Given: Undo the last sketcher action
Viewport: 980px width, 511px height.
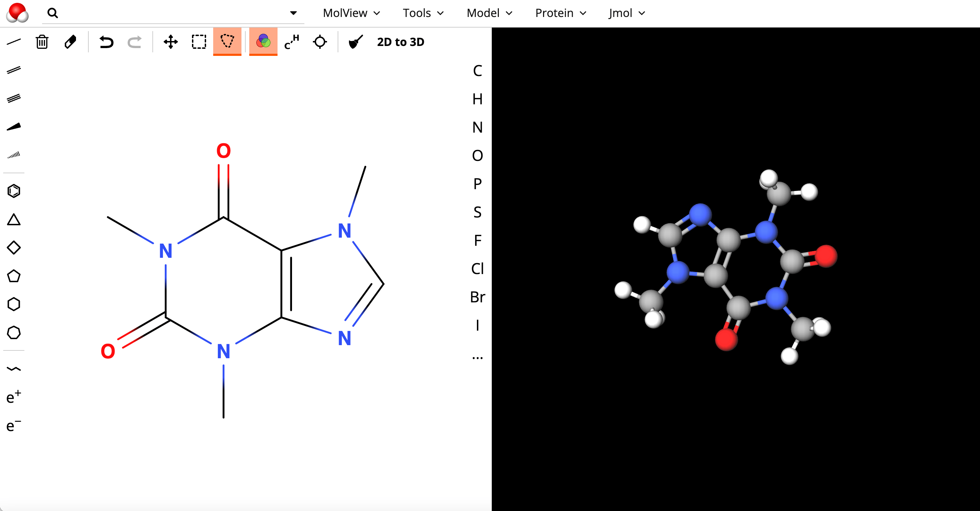Looking at the screenshot, I should 106,42.
